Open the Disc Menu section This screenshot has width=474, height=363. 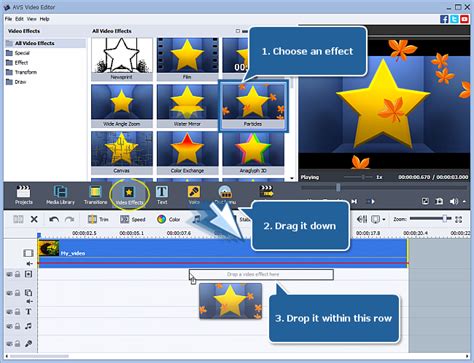pyautogui.click(x=225, y=195)
